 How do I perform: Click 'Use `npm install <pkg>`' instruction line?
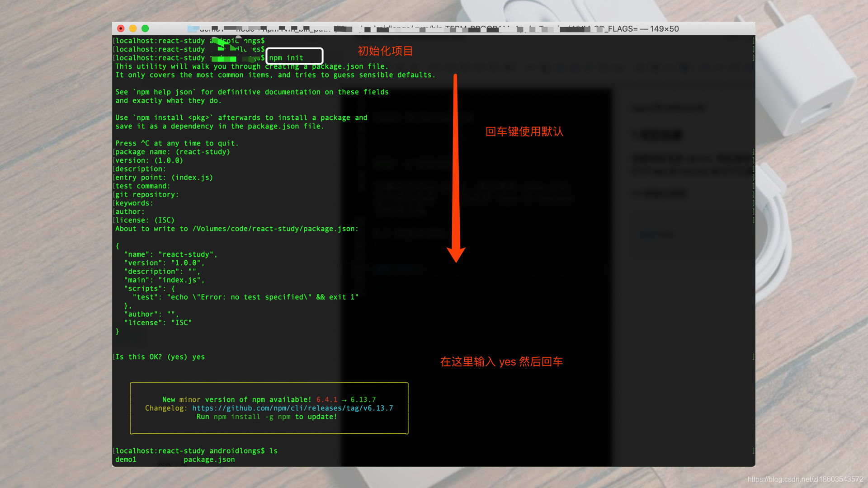241,118
